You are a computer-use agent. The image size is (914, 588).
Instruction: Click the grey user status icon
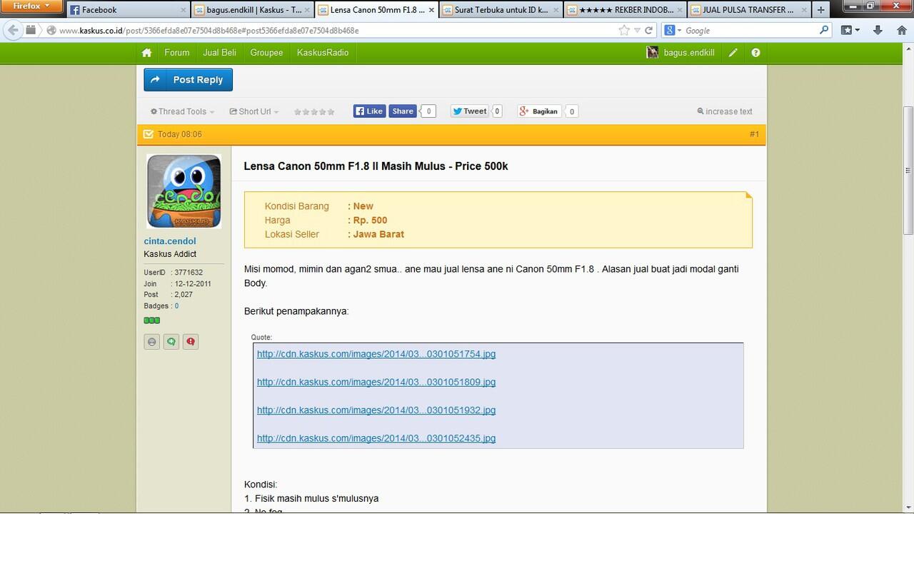[151, 342]
